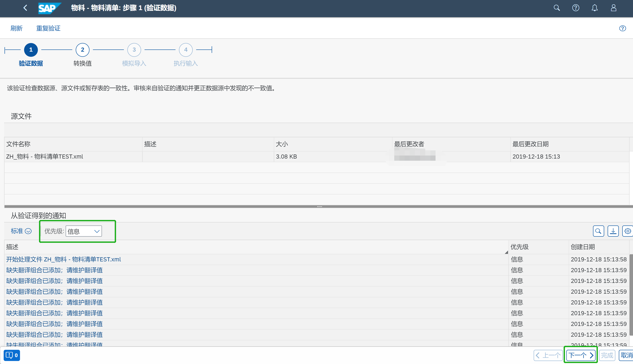Viewport: 633px width, 364px height.
Task: Click the 上一个 button
Action: [x=548, y=355]
